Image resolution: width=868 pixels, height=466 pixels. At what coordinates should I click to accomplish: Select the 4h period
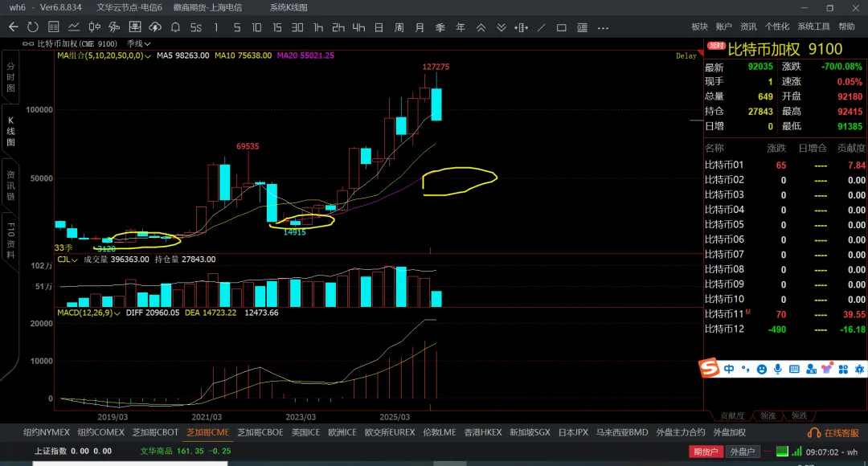coord(358,27)
